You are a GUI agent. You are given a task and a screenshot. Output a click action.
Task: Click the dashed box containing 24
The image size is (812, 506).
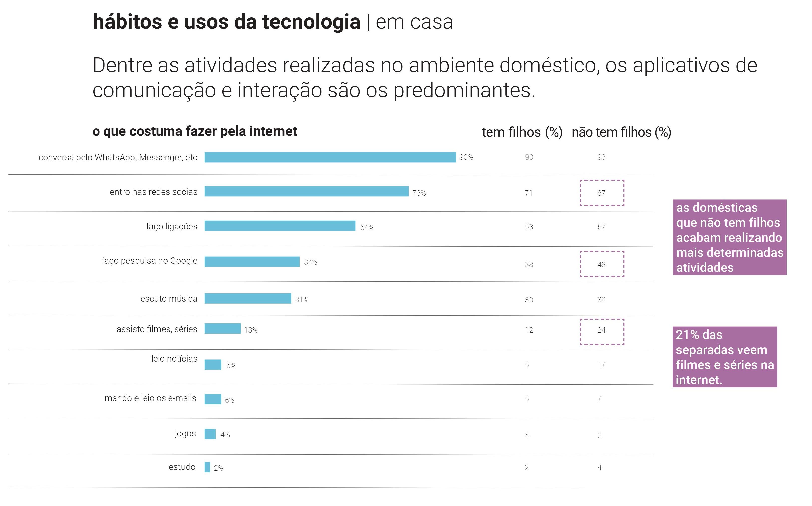(602, 332)
